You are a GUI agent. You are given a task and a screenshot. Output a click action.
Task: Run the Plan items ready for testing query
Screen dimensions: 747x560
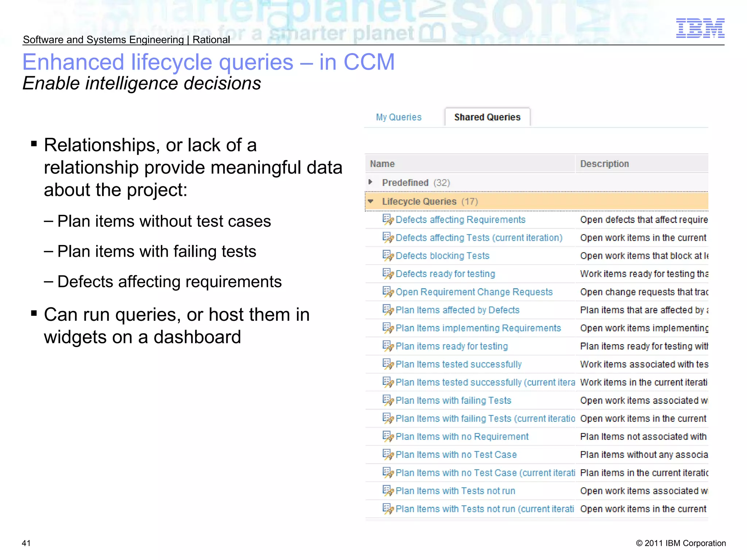point(452,346)
